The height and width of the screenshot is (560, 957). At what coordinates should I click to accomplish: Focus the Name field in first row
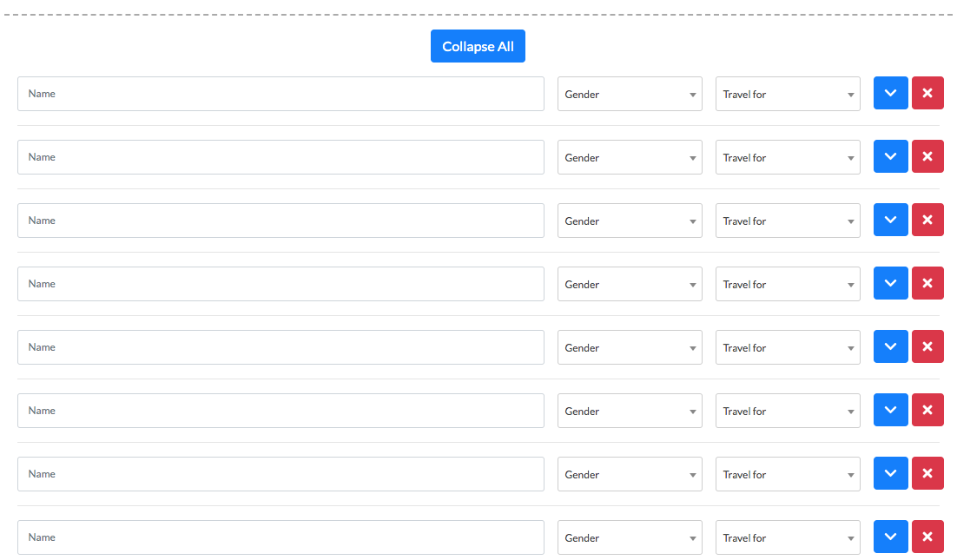click(280, 94)
